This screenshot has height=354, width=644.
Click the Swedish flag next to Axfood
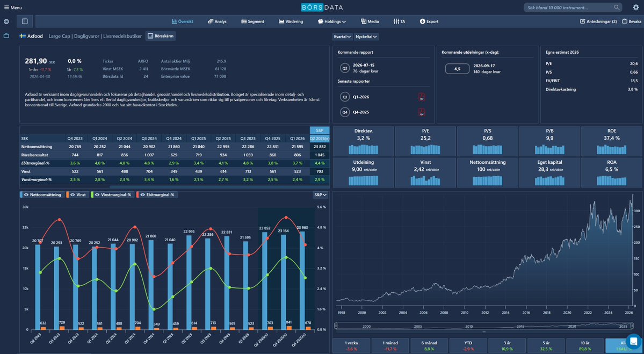[x=23, y=36]
